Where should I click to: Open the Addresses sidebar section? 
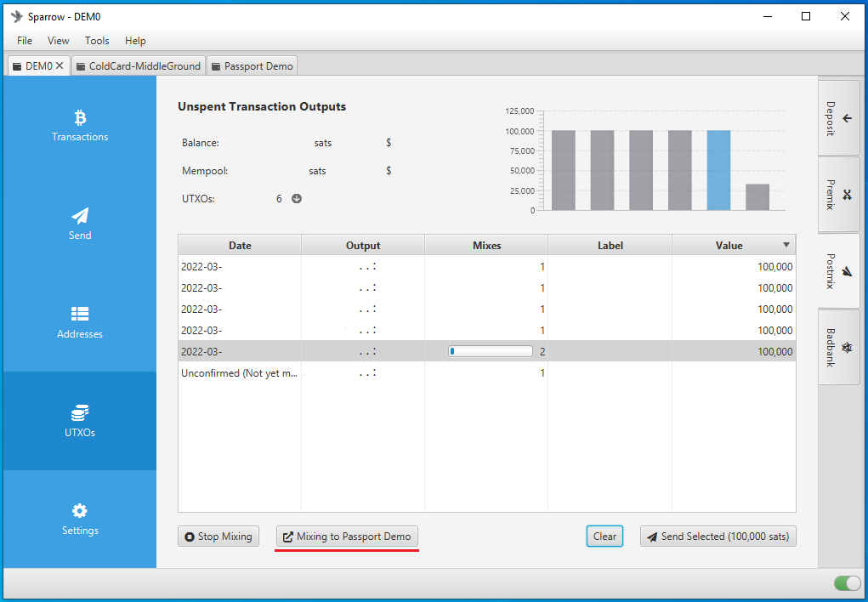tap(80, 322)
